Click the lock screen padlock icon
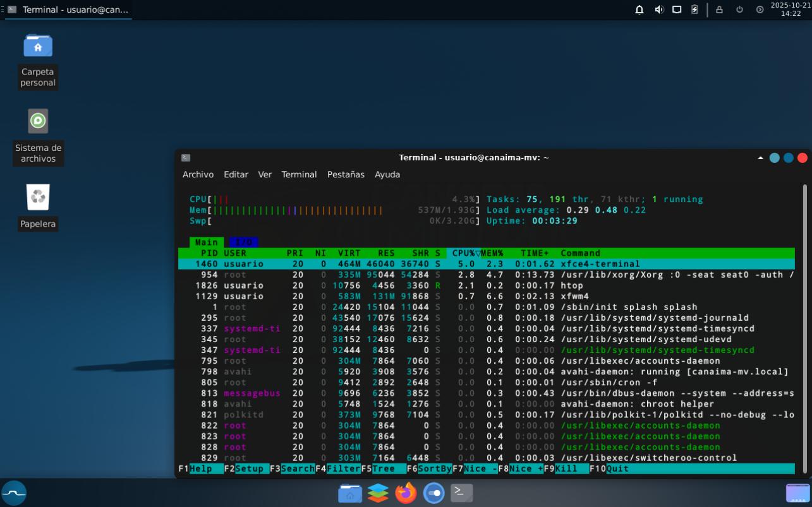This screenshot has width=812, height=507. [x=719, y=9]
